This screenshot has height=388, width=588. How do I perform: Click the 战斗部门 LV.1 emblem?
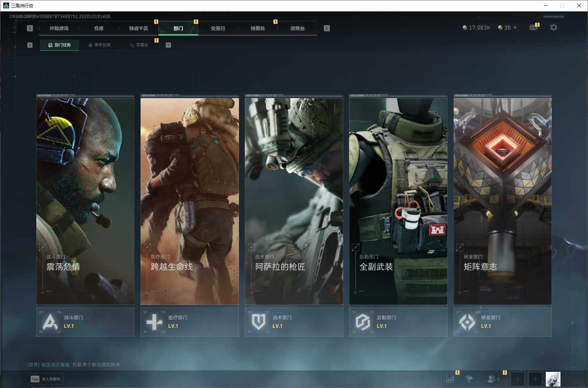50,322
